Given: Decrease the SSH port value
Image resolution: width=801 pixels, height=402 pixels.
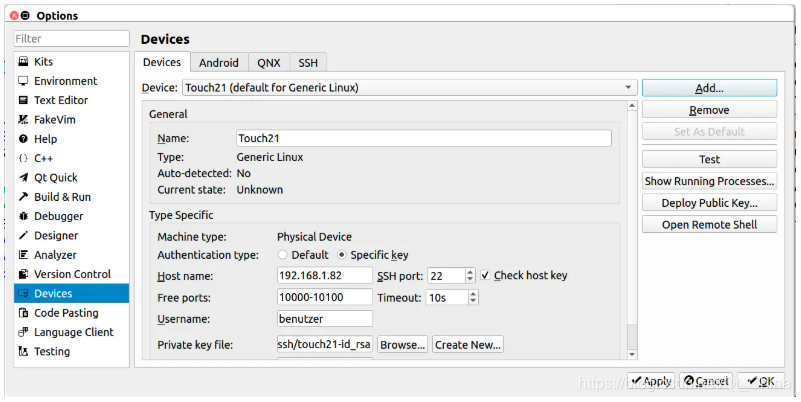Looking at the screenshot, I should [x=470, y=279].
